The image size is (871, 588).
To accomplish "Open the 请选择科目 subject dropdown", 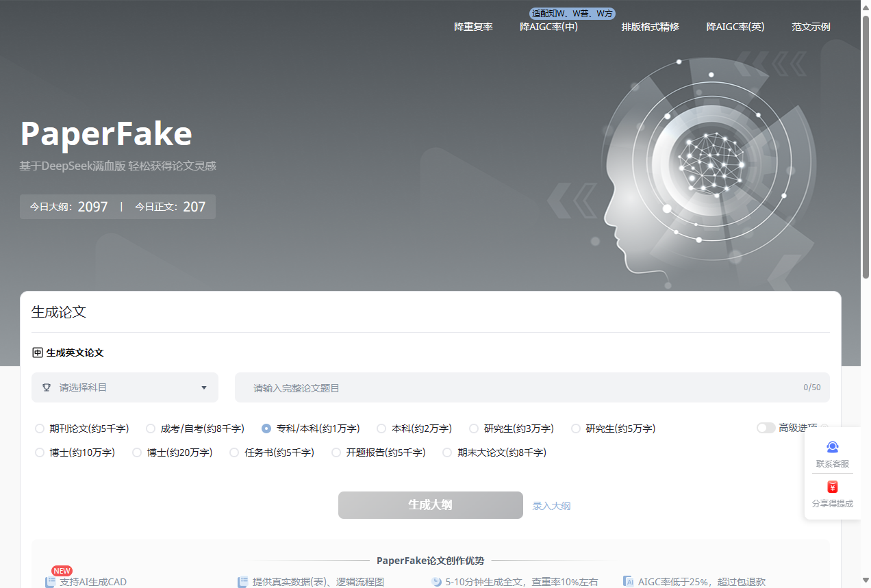I will pyautogui.click(x=125, y=387).
